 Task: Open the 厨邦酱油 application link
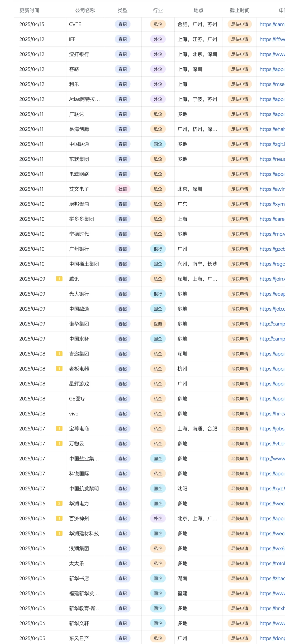click(272, 204)
